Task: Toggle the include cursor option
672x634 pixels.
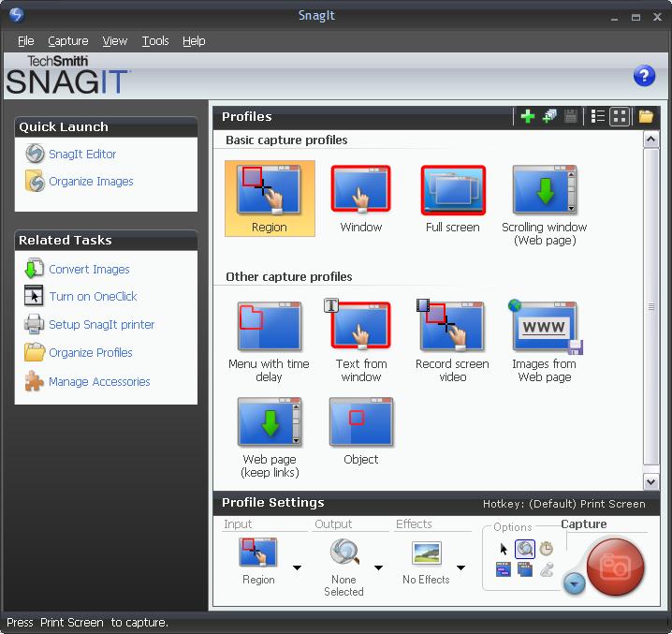Action: (504, 549)
